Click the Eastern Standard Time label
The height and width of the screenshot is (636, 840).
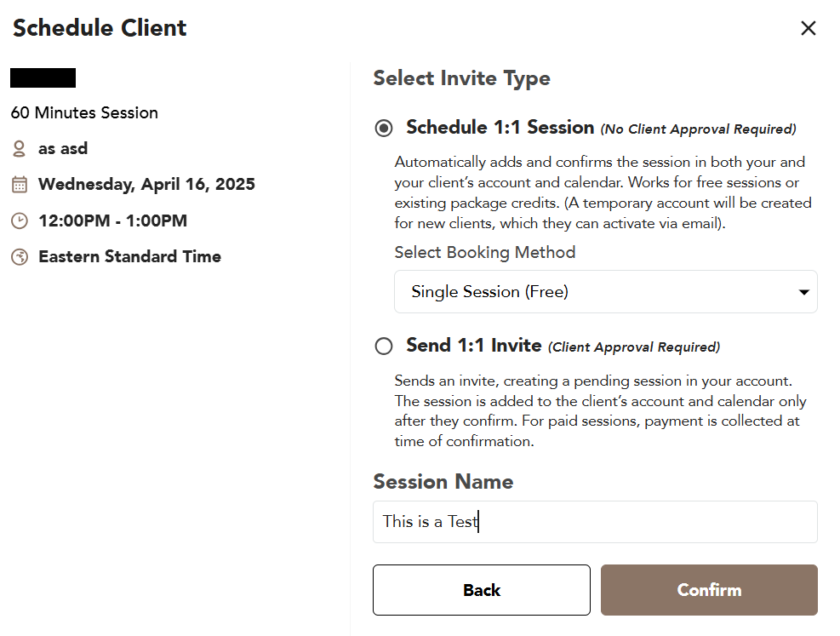pyautogui.click(x=129, y=257)
